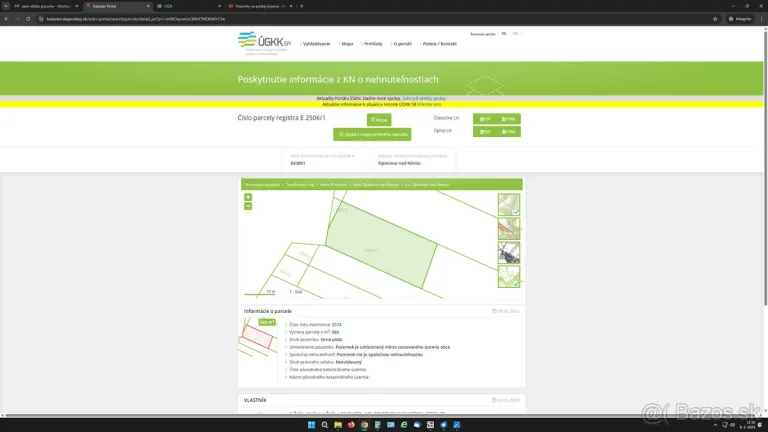Open Firefox from the taskbar
The height and width of the screenshot is (432, 768).
pyautogui.click(x=351, y=425)
